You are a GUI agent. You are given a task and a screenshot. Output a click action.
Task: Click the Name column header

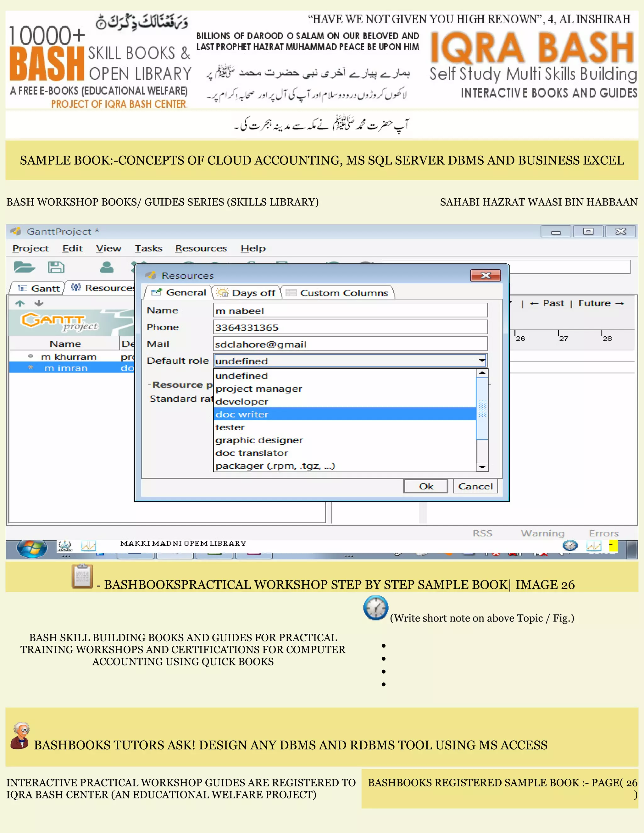point(64,344)
